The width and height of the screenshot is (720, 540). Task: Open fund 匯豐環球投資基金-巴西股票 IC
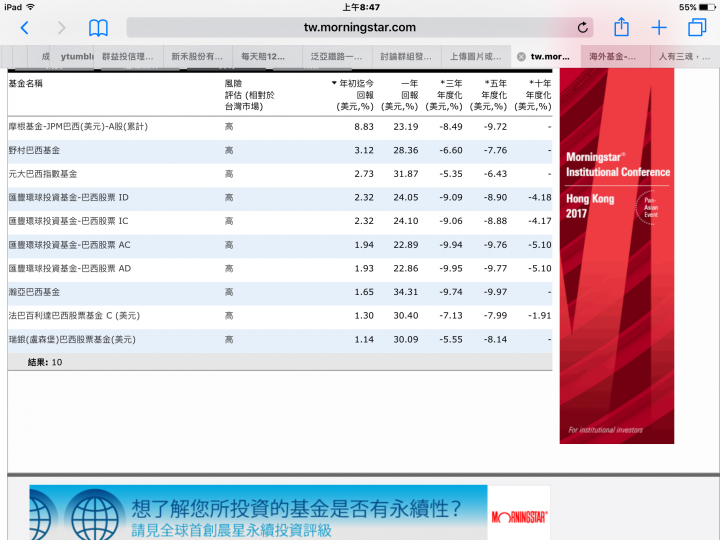coord(68,221)
